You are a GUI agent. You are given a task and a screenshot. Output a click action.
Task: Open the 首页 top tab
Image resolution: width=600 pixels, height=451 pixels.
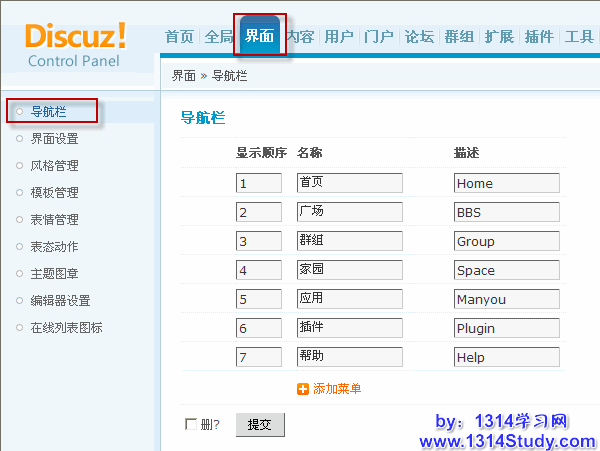(x=179, y=37)
